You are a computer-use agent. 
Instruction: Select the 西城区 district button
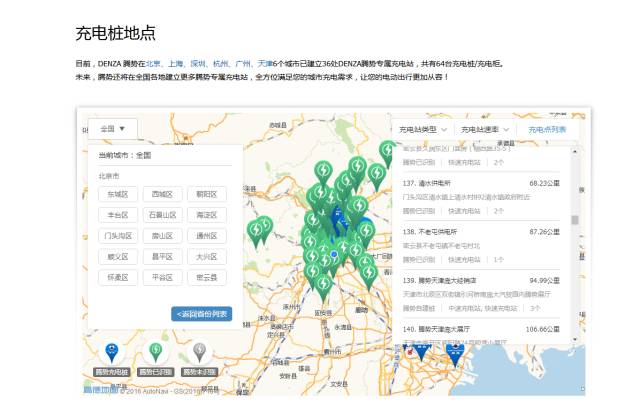click(162, 194)
